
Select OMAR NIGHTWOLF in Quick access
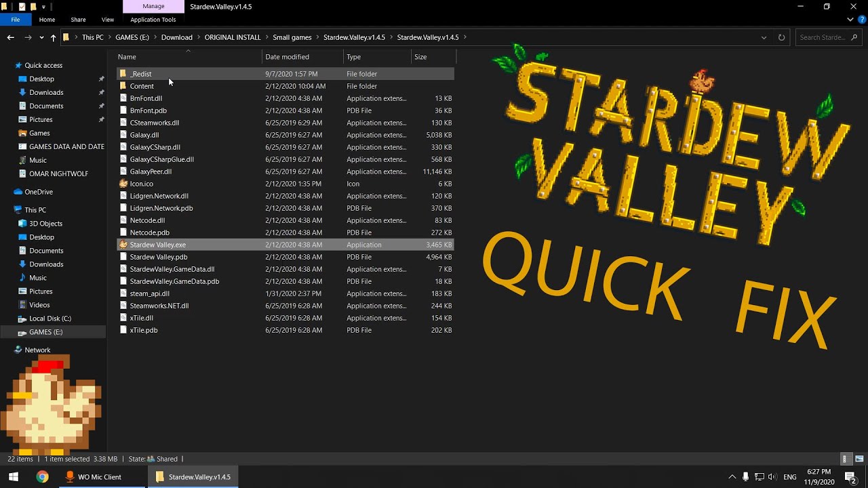52,174
